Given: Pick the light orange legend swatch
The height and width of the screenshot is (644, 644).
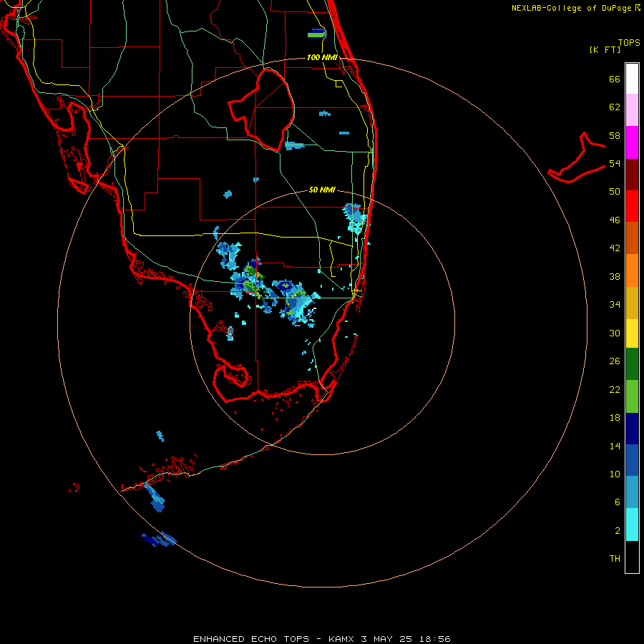Looking at the screenshot, I should click(x=632, y=270).
